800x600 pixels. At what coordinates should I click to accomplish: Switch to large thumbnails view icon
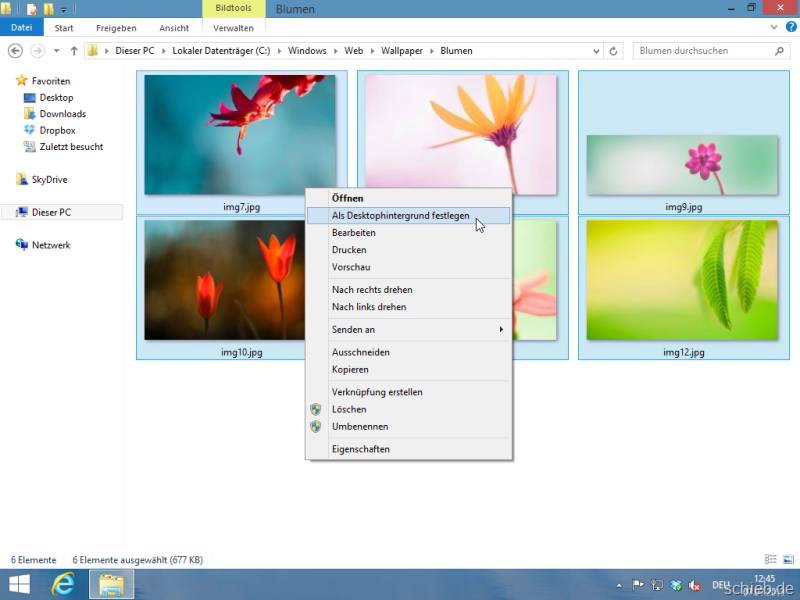click(x=787, y=560)
